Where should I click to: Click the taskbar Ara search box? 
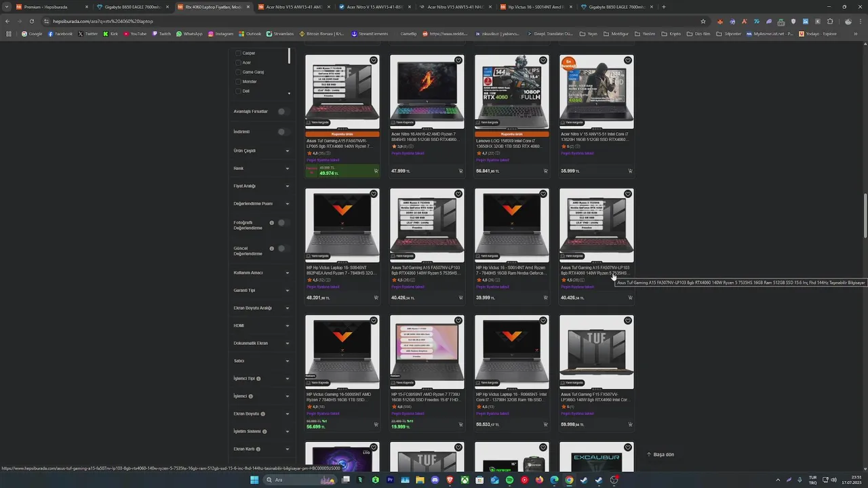(300, 480)
